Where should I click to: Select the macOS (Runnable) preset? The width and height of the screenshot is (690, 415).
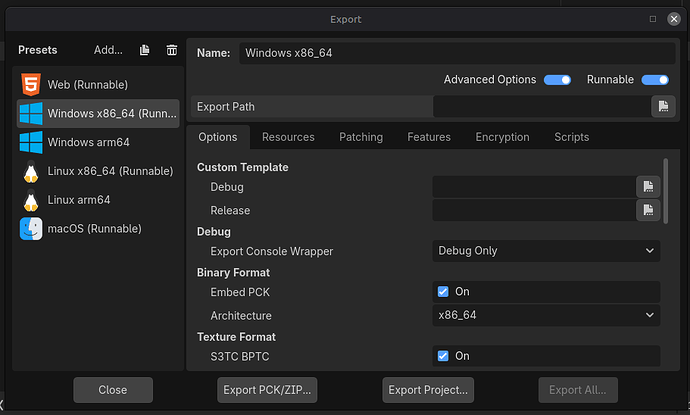98,229
